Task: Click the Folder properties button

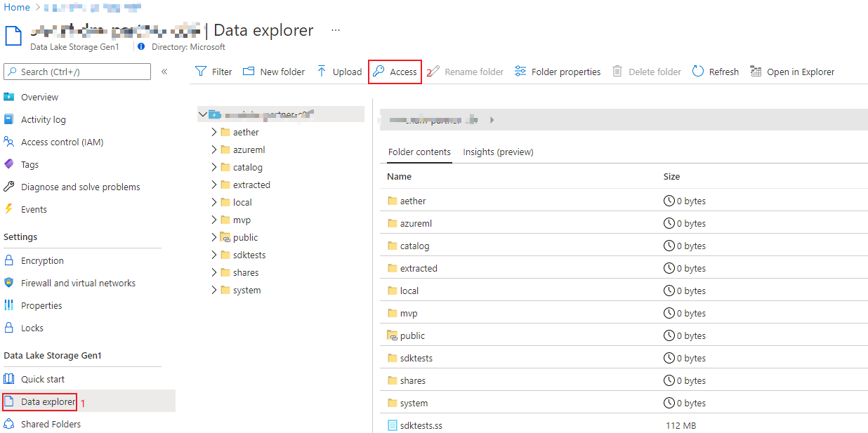Action: tap(558, 72)
